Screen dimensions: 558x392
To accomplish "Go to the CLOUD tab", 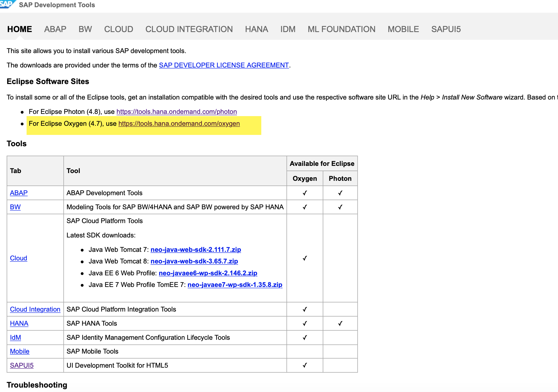I will [x=119, y=29].
